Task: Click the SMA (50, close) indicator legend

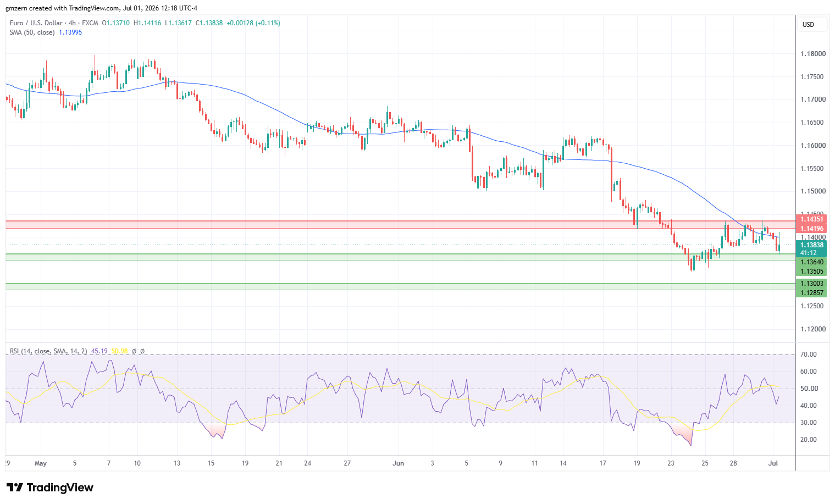Action: coord(32,32)
